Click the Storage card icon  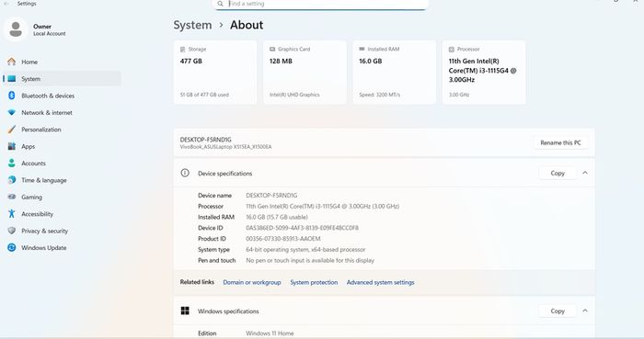(x=182, y=50)
